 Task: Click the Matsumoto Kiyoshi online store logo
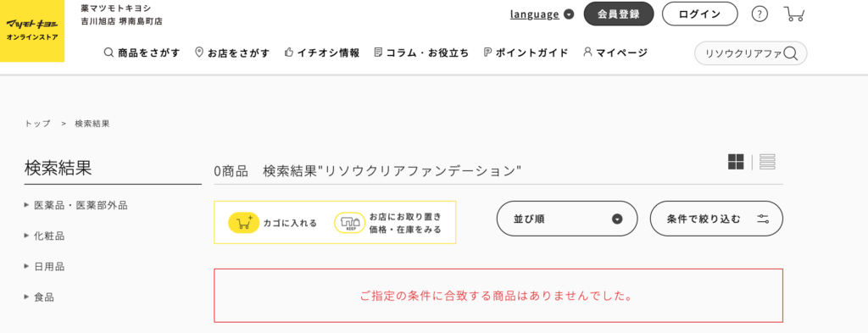click(x=32, y=31)
